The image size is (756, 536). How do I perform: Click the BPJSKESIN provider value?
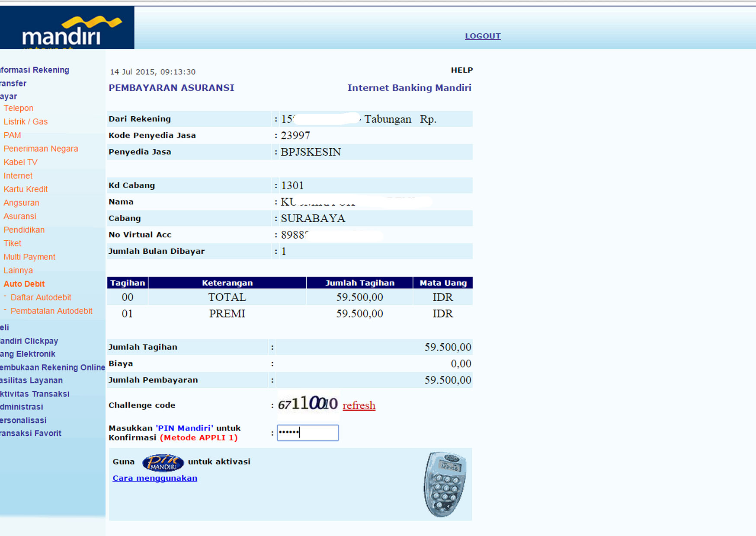click(x=311, y=152)
